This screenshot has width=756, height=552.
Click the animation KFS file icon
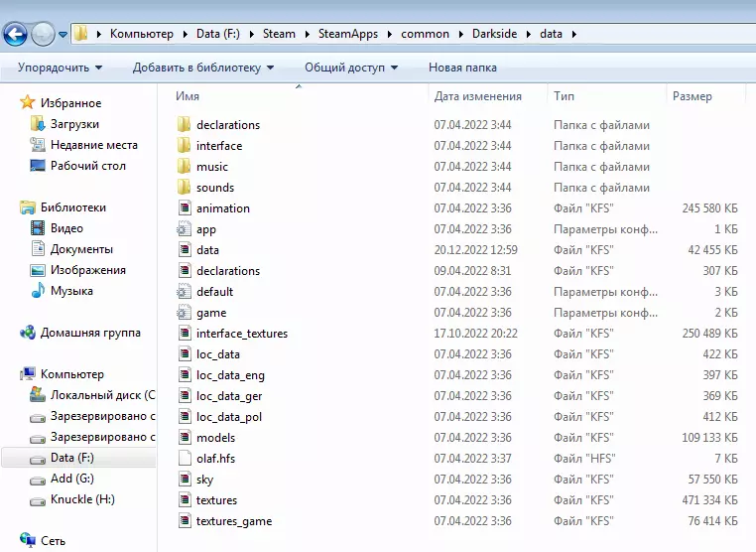pyautogui.click(x=185, y=207)
